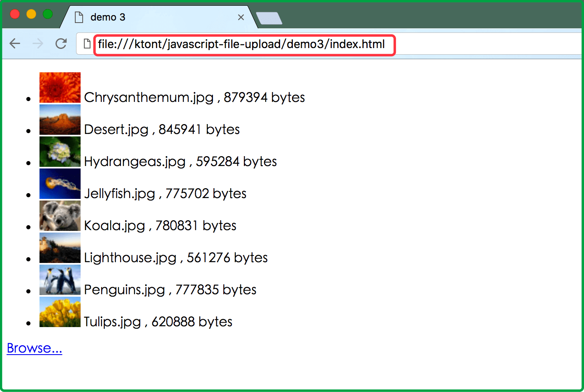Select the demo 3 tab
The width and height of the screenshot is (584, 392).
(x=158, y=17)
